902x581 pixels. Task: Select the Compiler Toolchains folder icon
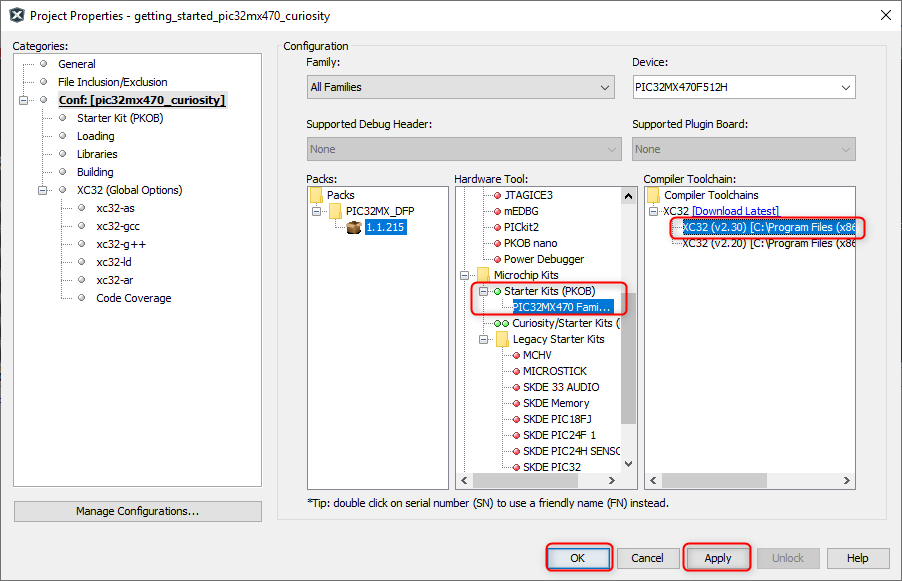coord(653,195)
